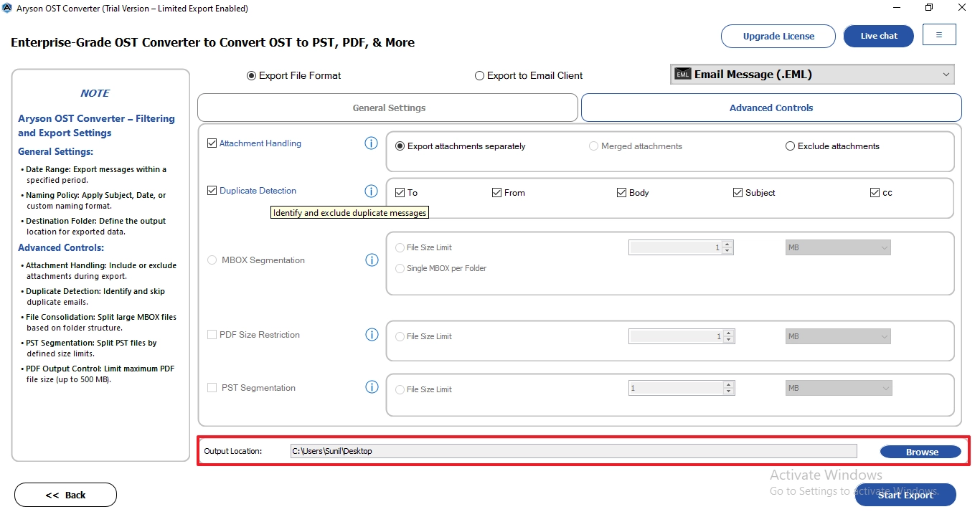
Task: Click the NOTE heading in side panel
Action: point(95,93)
